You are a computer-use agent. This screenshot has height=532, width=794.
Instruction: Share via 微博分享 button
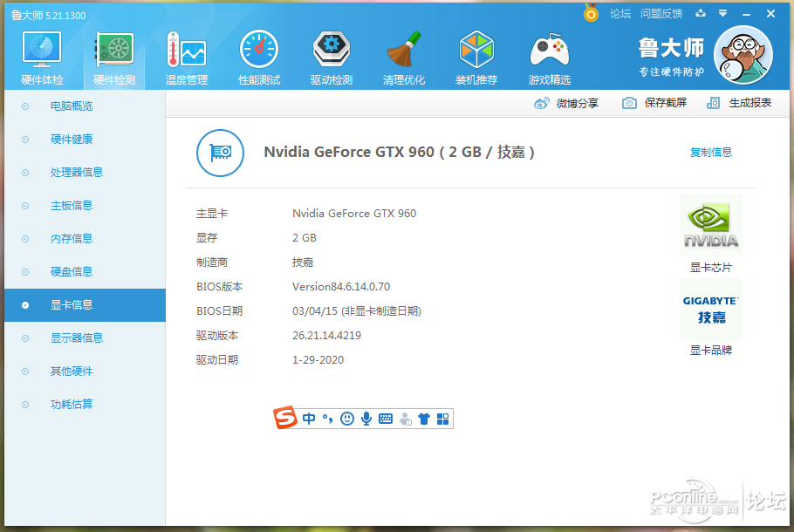tap(566, 103)
